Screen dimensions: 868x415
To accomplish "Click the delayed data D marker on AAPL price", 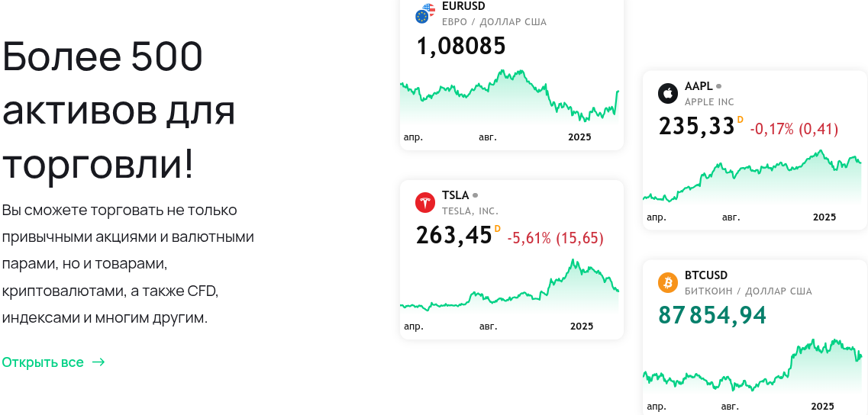I will (740, 120).
